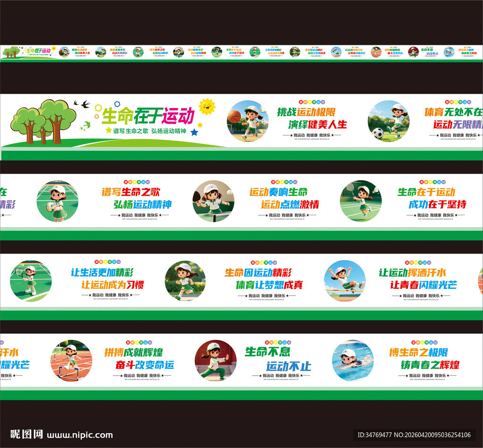This screenshot has width=483, height=448.
Task: Click the smiling sun illustration
Action: pos(206,108)
